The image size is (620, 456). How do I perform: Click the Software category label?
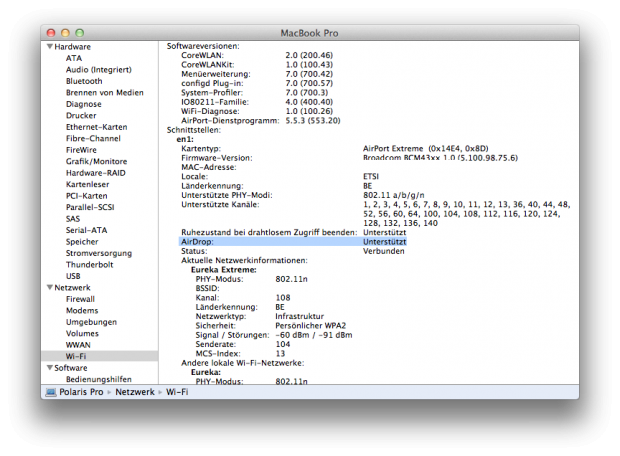coord(71,368)
